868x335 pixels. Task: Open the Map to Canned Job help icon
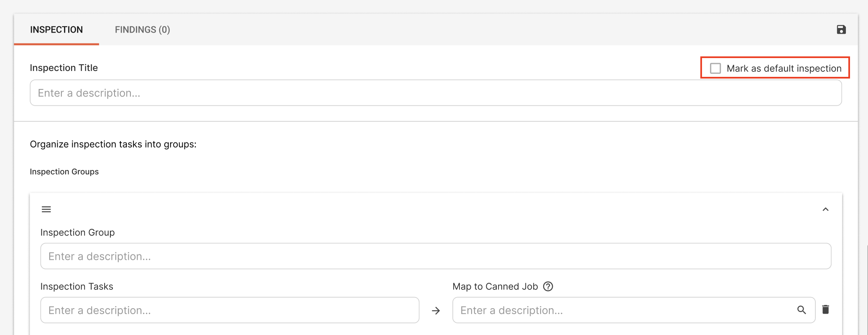[548, 287]
